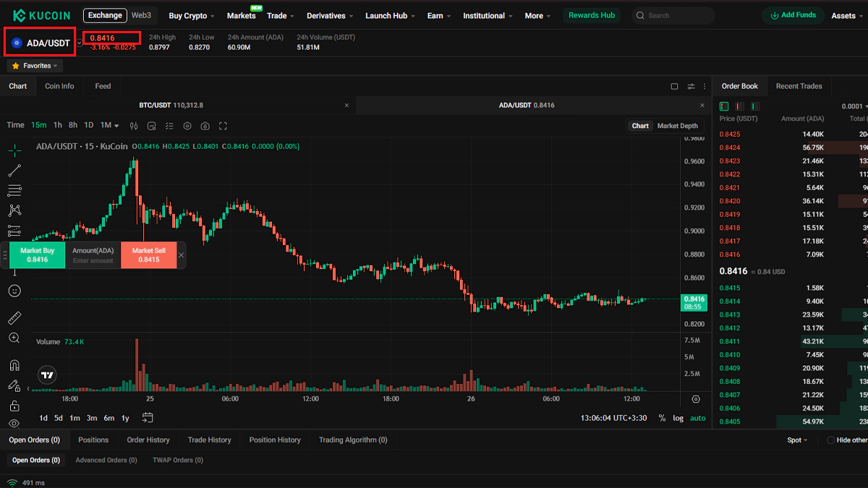Select the crosshair cursor tool

[14, 150]
